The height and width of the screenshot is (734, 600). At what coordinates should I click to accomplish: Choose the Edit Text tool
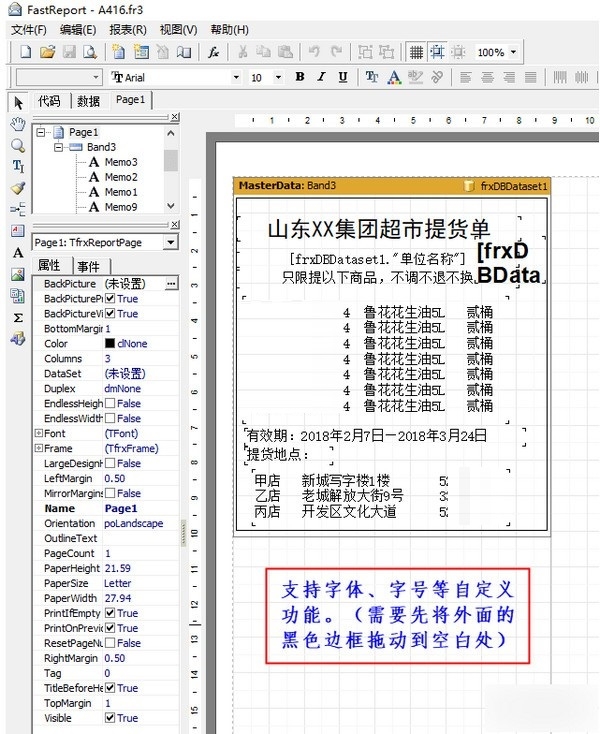coord(17,166)
